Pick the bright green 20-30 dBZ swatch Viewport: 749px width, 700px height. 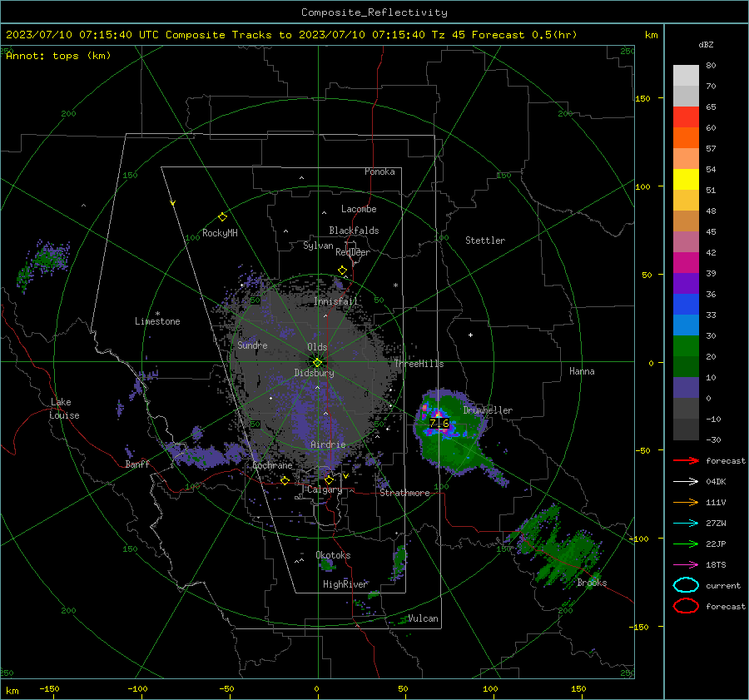686,346
